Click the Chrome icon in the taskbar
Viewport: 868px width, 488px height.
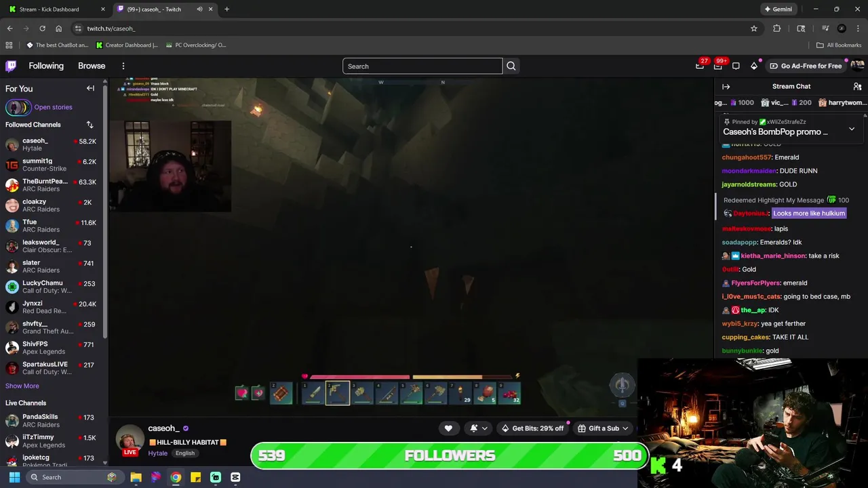(x=176, y=477)
